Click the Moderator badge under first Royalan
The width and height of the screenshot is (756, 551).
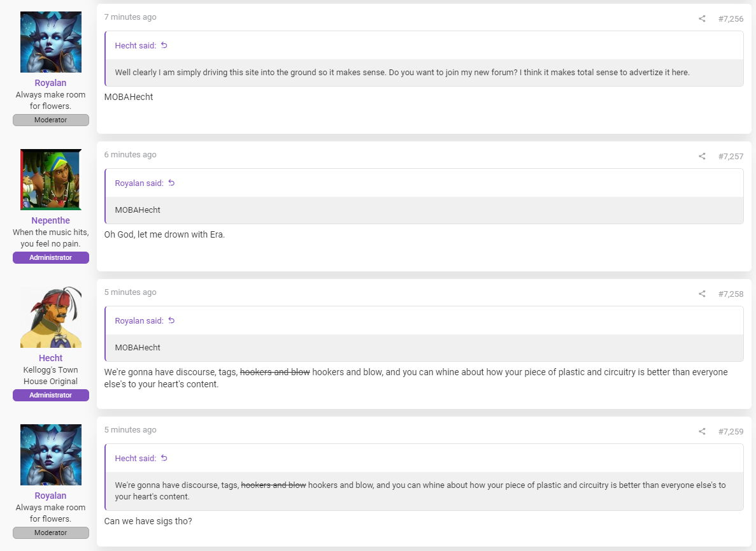tap(50, 120)
